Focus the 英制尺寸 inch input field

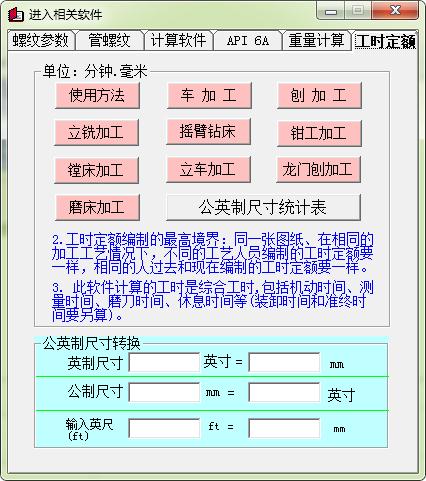pyautogui.click(x=164, y=362)
